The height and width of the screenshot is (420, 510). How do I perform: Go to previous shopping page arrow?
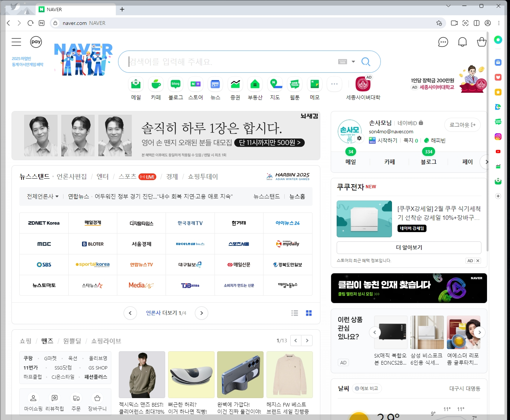point(296,341)
